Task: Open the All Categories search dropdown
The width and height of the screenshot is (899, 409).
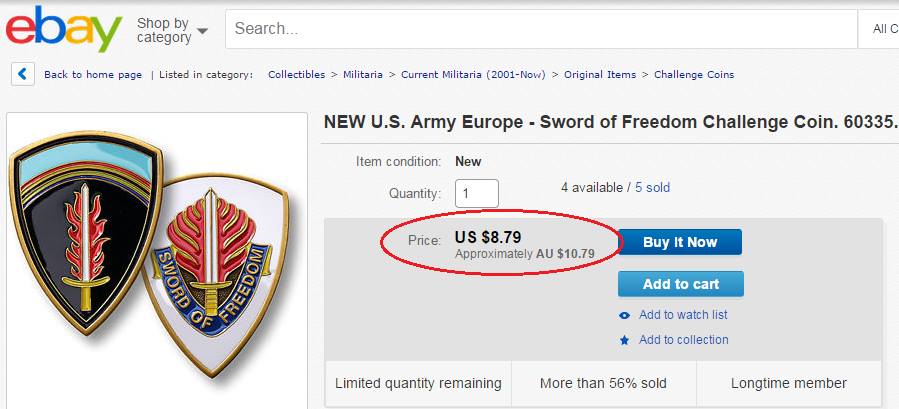Action: 882,29
